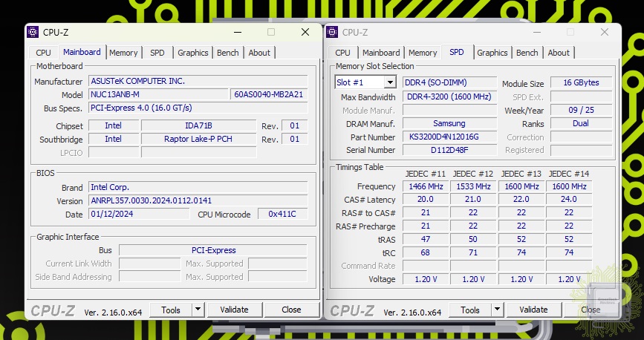Open SPD tab in left window
The height and width of the screenshot is (340, 644).
[x=157, y=53]
